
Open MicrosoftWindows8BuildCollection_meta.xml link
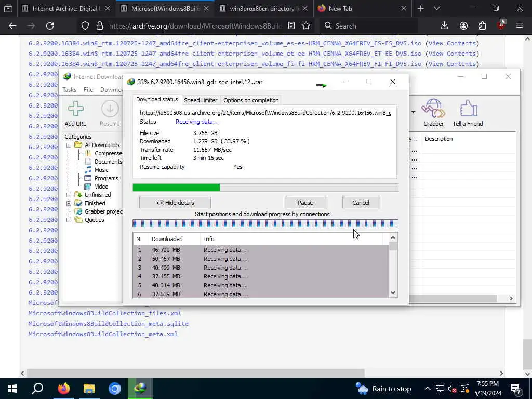[103, 334]
